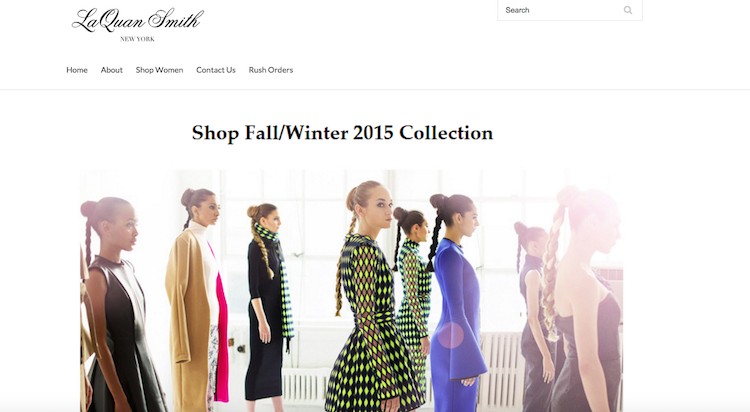750x412 pixels.
Task: Go to the About page
Action: tap(111, 70)
